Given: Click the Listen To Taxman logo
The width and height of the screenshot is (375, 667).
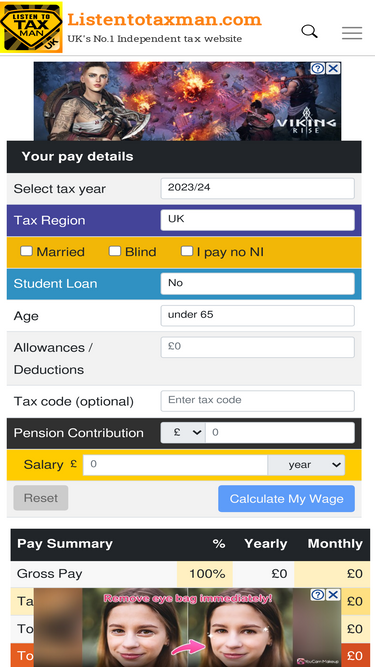Looking at the screenshot, I should click(31, 27).
